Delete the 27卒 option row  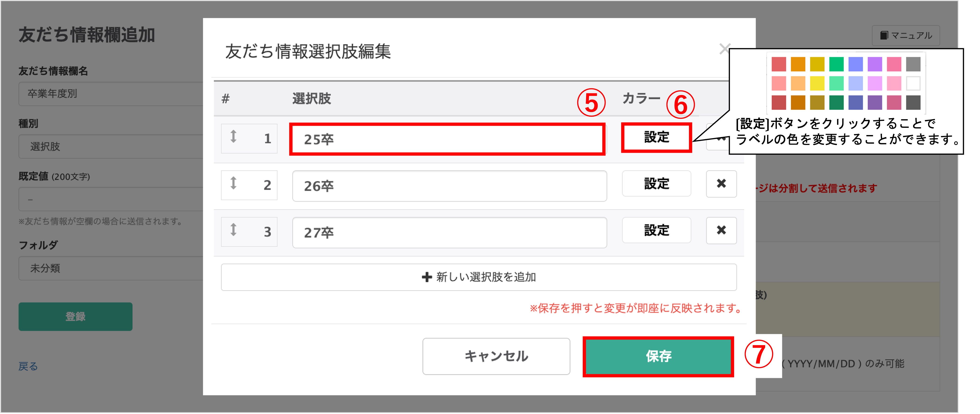(x=721, y=230)
